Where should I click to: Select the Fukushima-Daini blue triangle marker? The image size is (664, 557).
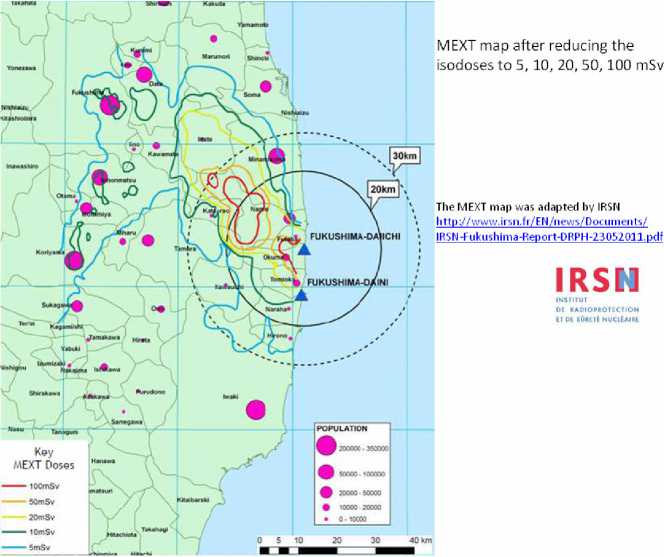click(301, 295)
